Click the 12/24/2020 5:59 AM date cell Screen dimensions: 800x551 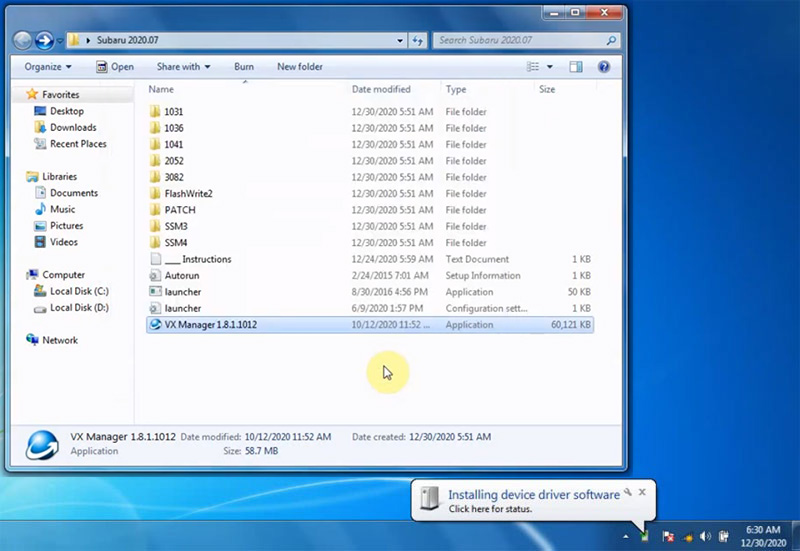click(392, 259)
